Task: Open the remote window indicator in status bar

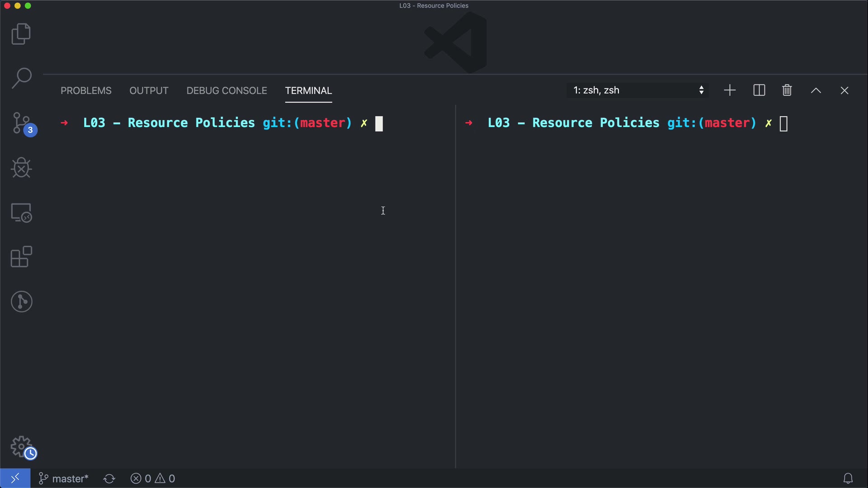Action: 15,478
